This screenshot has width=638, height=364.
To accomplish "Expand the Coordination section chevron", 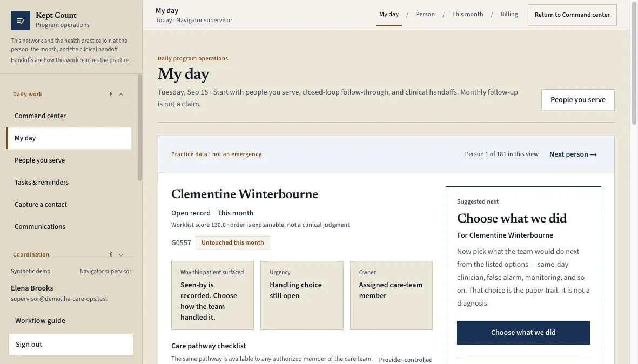I will click(121, 254).
